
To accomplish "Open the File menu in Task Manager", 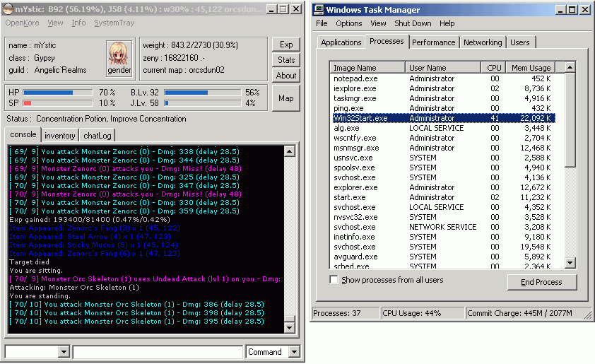I will (x=322, y=23).
